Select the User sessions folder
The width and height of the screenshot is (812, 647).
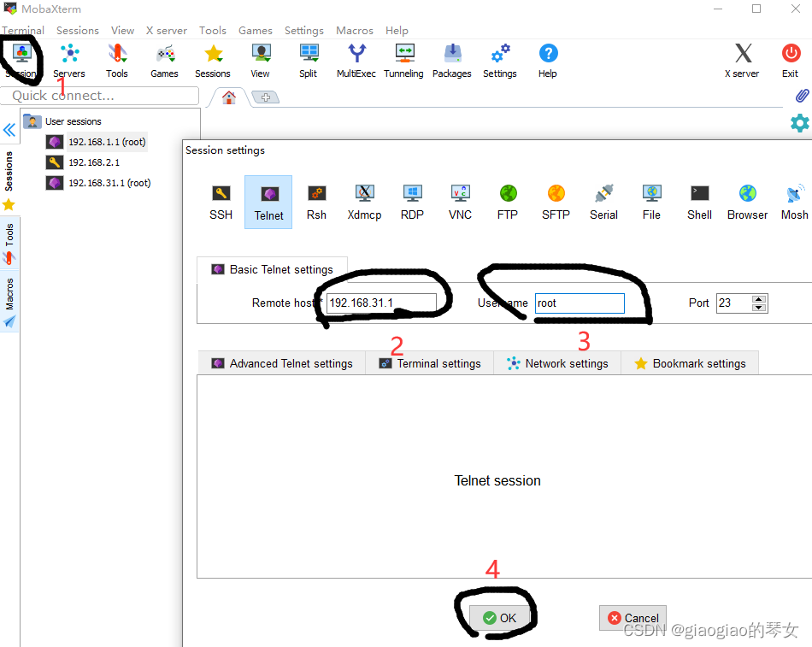point(62,121)
